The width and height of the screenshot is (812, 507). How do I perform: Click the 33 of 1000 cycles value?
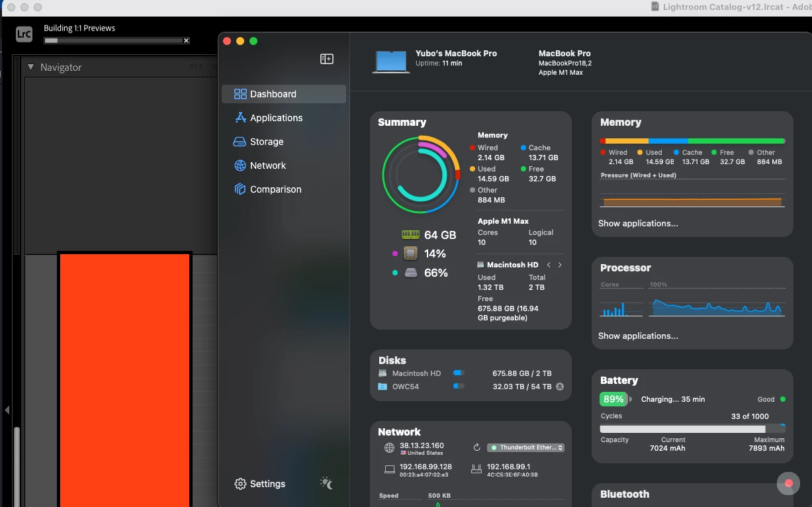(750, 416)
